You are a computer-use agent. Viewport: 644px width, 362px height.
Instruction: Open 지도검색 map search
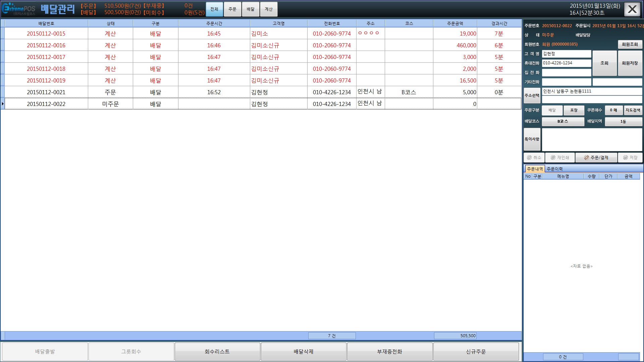[633, 110]
